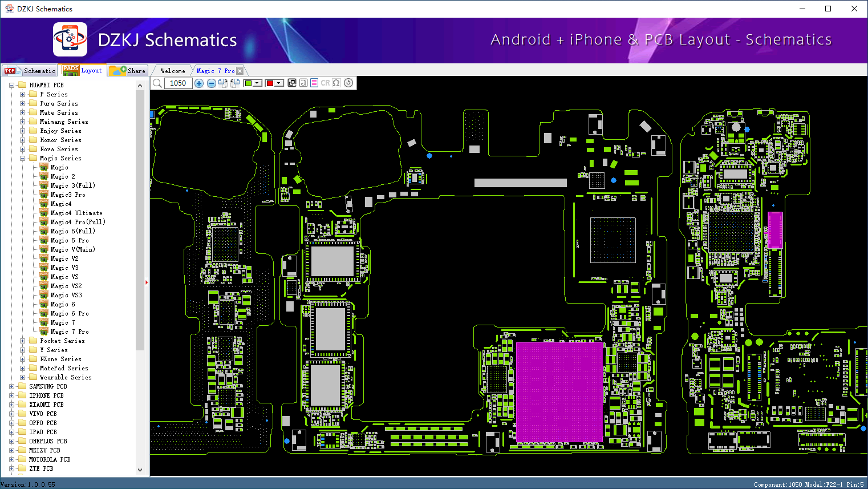Screen dimensions: 868x489
Task: Select the VIVO PCB folder icon
Action: [x=22, y=414]
